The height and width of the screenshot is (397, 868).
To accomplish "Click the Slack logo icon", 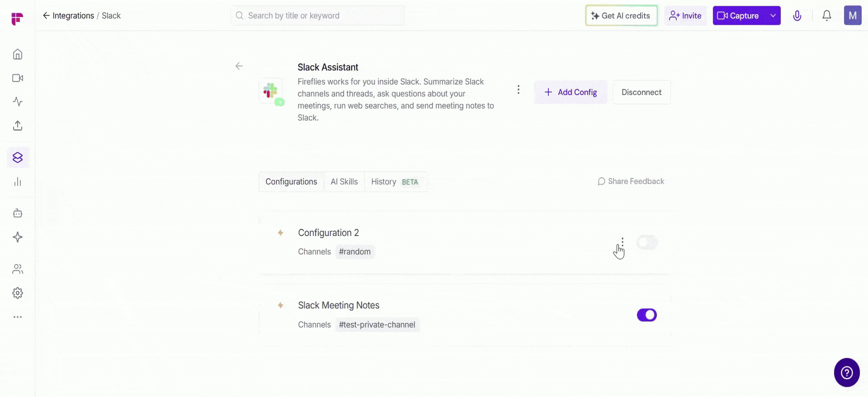I will tap(270, 90).
